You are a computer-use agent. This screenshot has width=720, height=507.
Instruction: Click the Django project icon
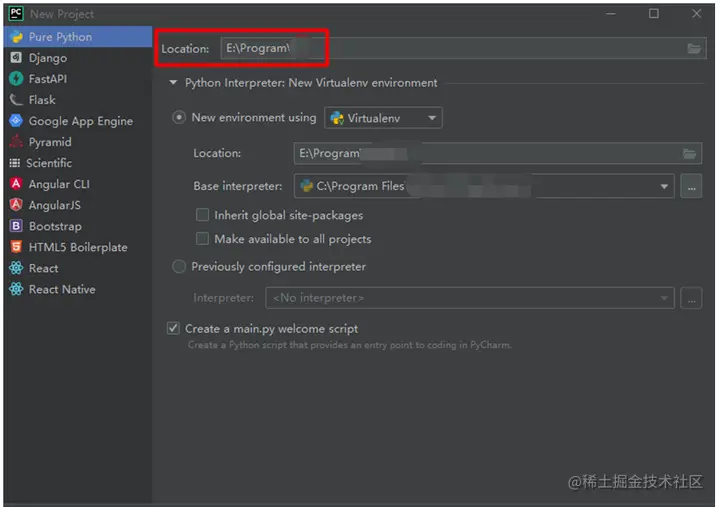tap(16, 57)
